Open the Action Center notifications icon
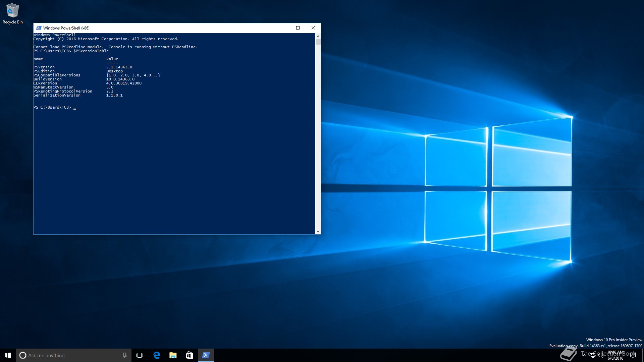Image resolution: width=644 pixels, height=362 pixels. pos(633,355)
